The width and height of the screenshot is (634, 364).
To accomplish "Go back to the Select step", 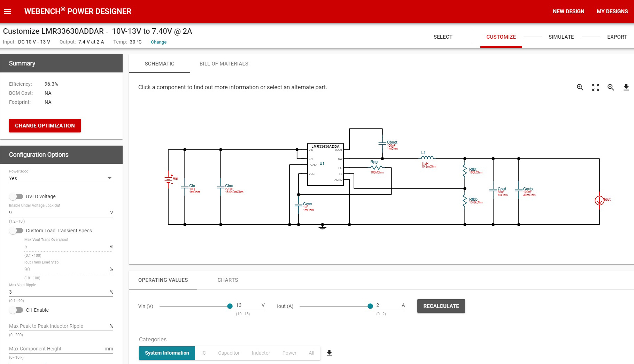I will (x=443, y=37).
